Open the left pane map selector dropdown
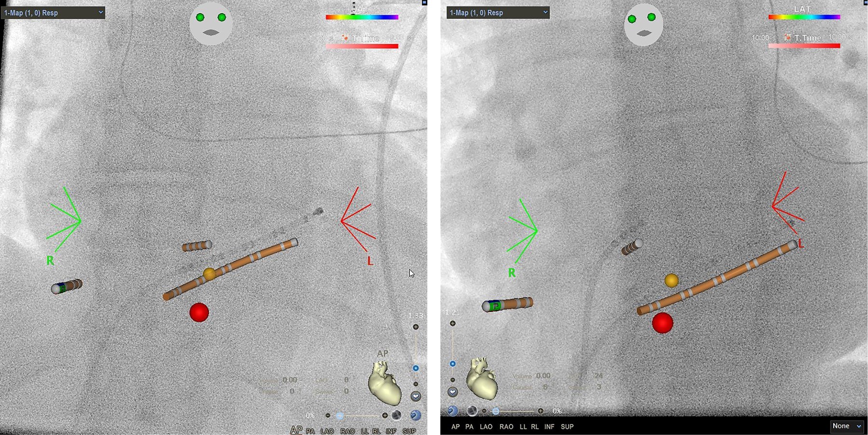Screen dimensions: 868x435 coord(53,13)
